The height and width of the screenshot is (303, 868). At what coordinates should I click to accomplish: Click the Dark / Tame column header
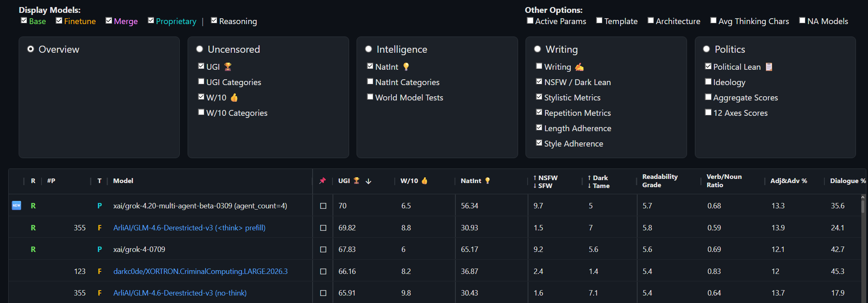599,181
